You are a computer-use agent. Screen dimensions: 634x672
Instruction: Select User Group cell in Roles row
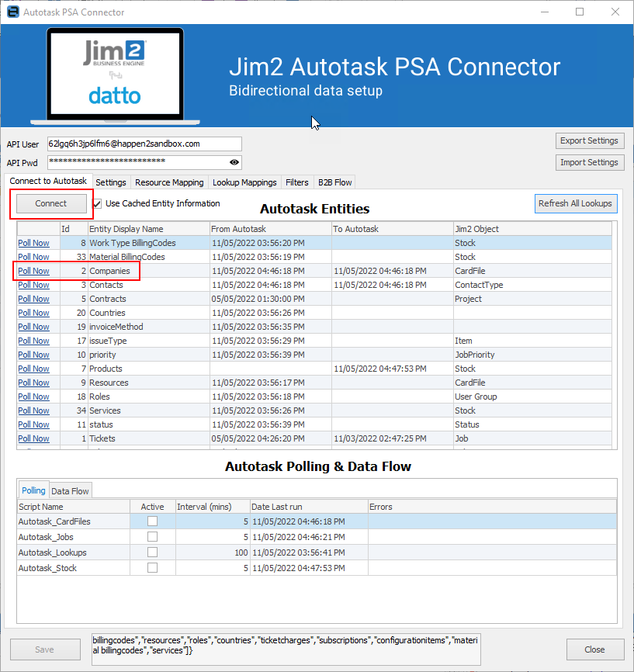(x=532, y=397)
